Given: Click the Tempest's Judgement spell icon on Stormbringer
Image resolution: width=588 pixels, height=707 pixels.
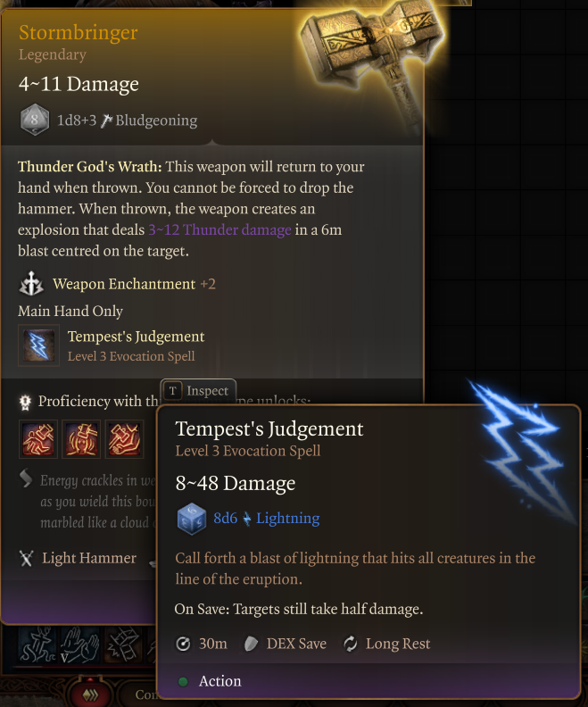Looking at the screenshot, I should [x=38, y=345].
